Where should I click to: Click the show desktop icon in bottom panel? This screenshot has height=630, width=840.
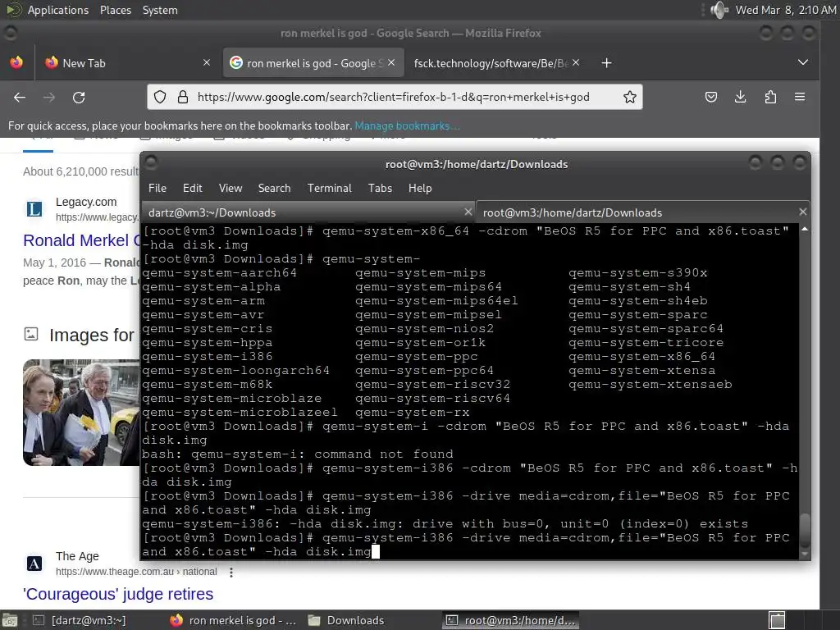[10, 620]
